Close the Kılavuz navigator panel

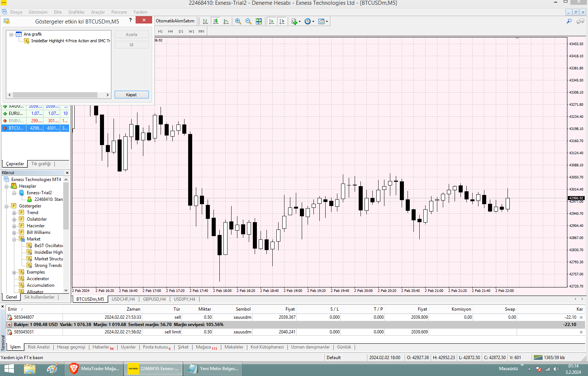[x=67, y=173]
